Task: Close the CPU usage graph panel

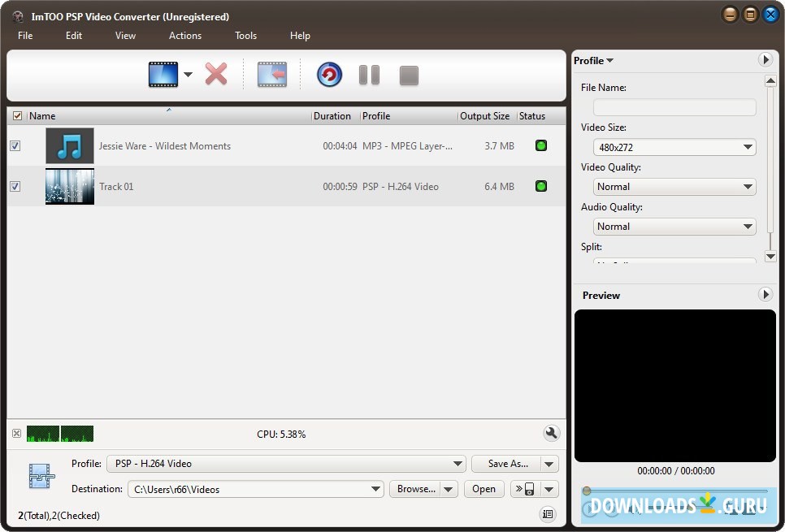Action: (x=16, y=434)
